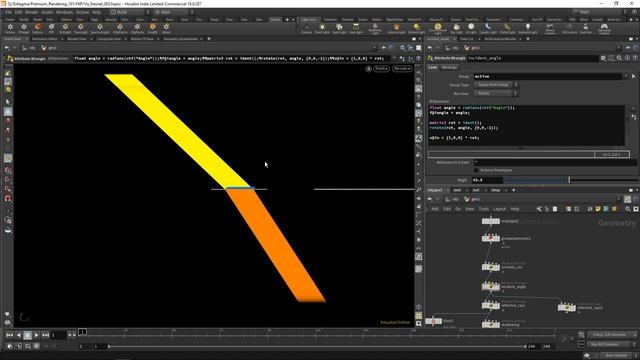Image resolution: width=640 pixels, height=360 pixels.
Task: Open the Windows menu
Action: [64, 12]
